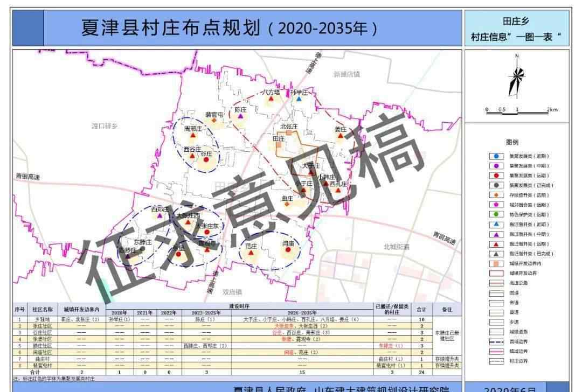The image size is (582, 392).
Task: Select the red circle marker at 大张庄东
Action: [207, 232]
